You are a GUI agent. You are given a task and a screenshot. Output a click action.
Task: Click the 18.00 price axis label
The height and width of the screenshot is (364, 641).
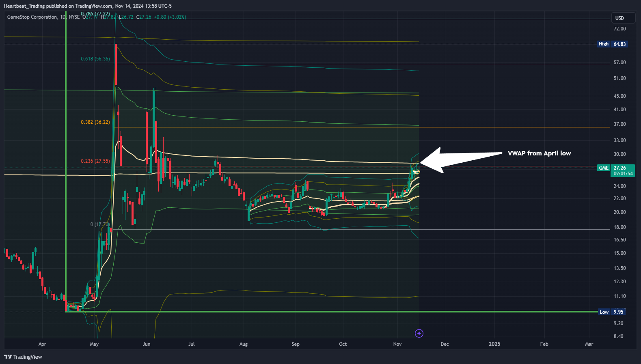[x=620, y=227]
